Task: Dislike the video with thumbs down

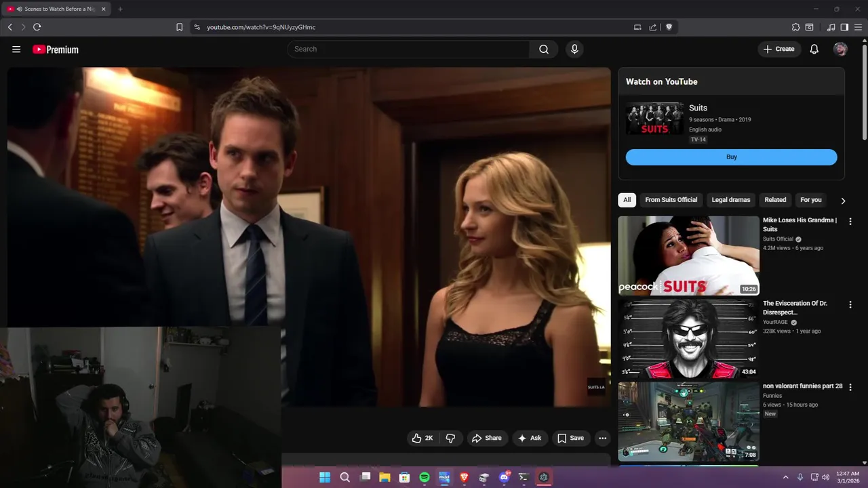Action: [450, 439]
